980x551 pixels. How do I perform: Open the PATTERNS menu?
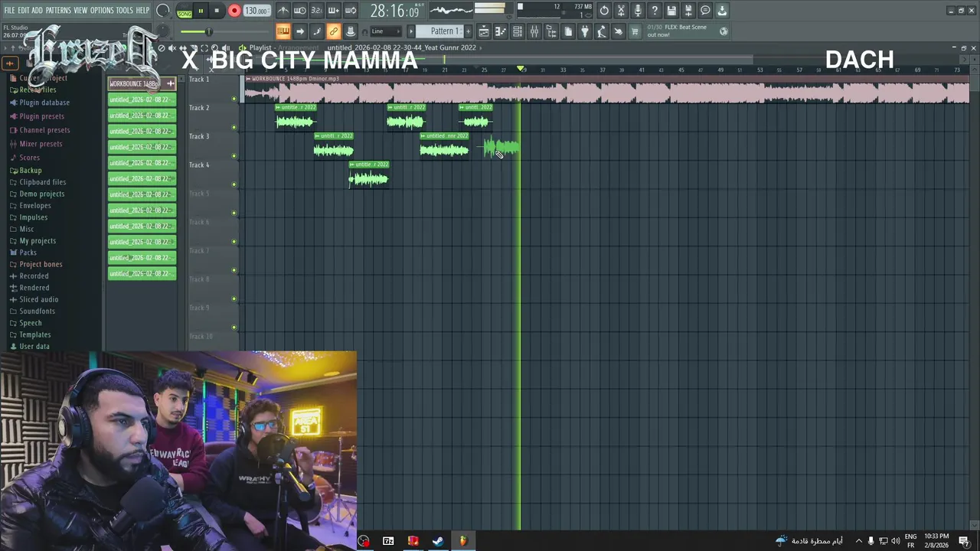pos(58,11)
